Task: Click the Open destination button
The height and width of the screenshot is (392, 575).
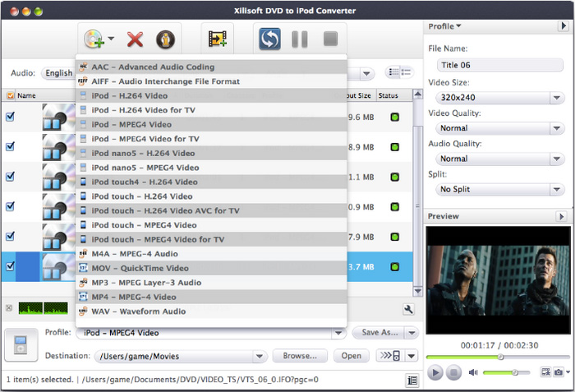Action: click(351, 356)
